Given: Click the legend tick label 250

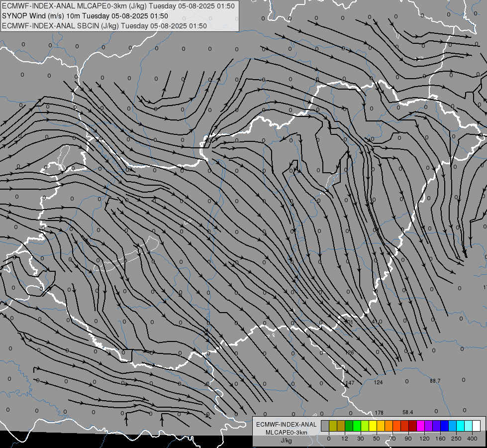Looking at the screenshot, I should 456,439.
